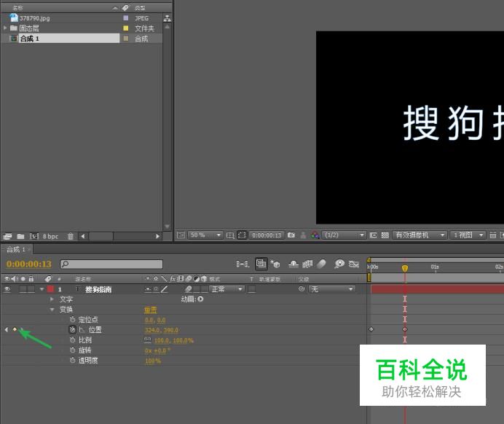The image size is (504, 424).
Task: Click the viewer timecode 0:00:00:13 button
Action: click(267, 235)
